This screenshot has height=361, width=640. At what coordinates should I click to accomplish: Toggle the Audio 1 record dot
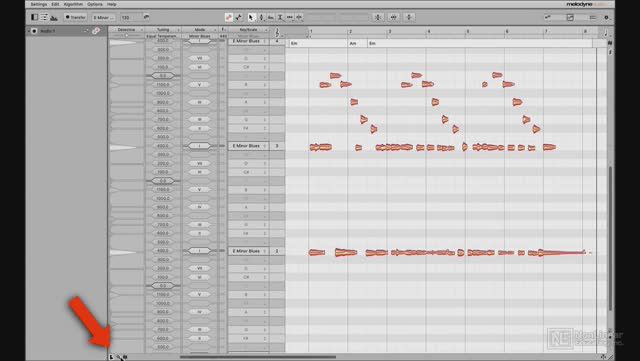point(34,31)
